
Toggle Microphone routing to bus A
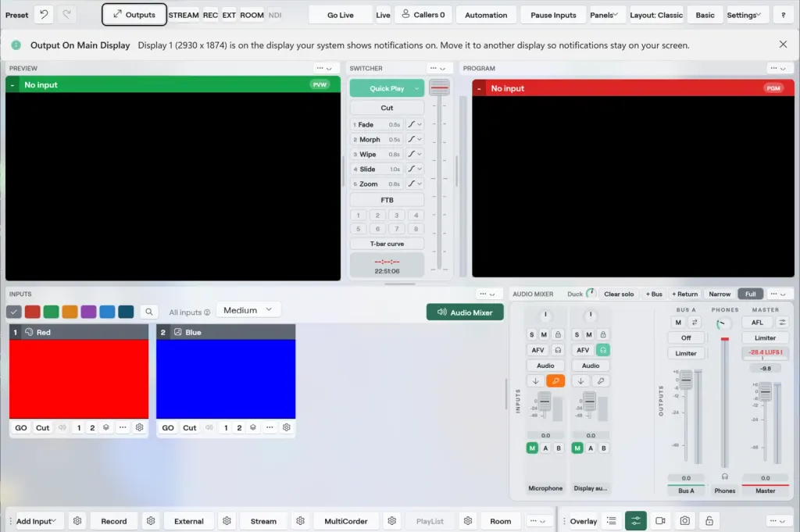(x=545, y=448)
